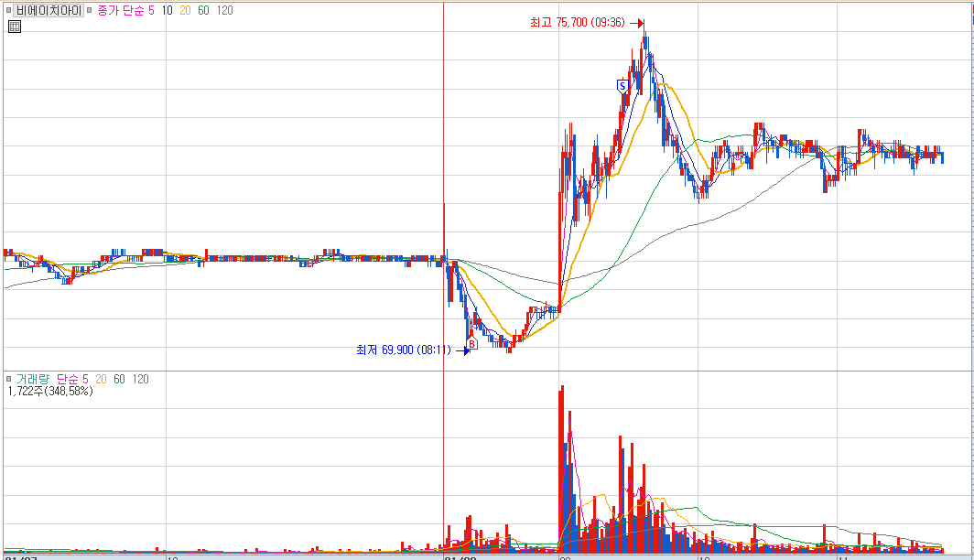Open the data table grid icon
This screenshot has height=560, width=974.
[15, 26]
